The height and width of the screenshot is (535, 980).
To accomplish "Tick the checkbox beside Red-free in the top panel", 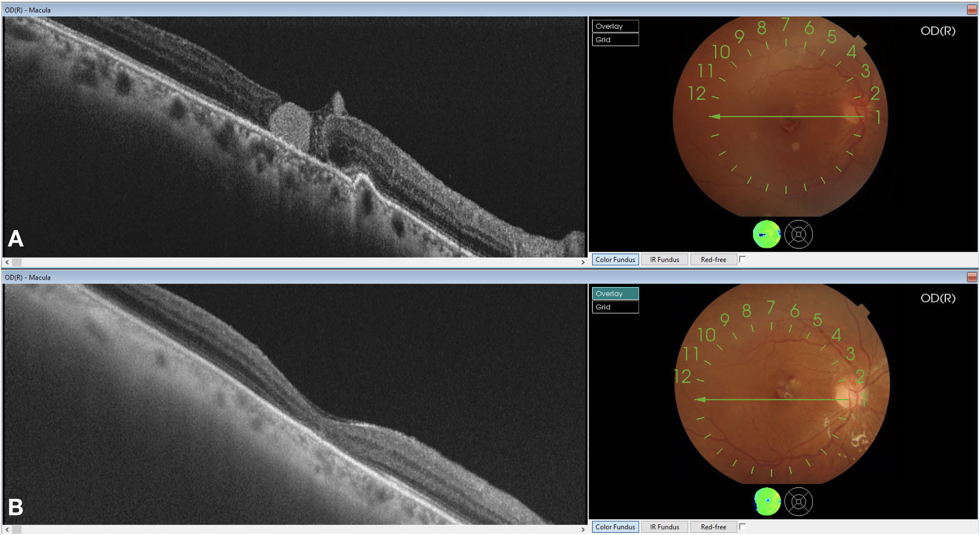I will pyautogui.click(x=742, y=259).
